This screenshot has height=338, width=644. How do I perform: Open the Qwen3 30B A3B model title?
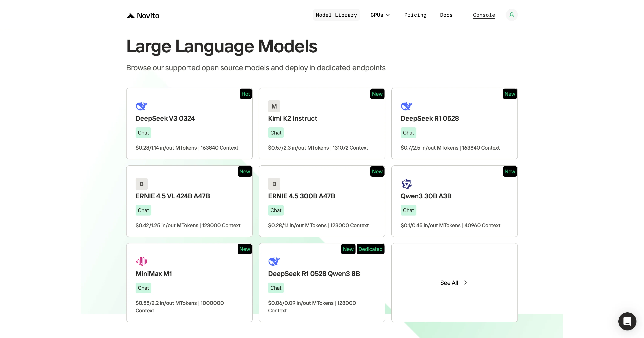coord(426,196)
